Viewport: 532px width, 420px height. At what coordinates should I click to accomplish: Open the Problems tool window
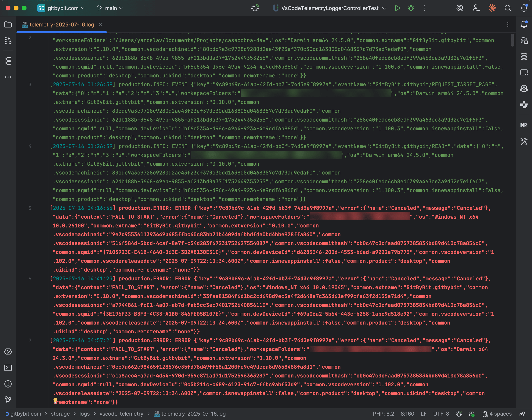pyautogui.click(x=8, y=384)
